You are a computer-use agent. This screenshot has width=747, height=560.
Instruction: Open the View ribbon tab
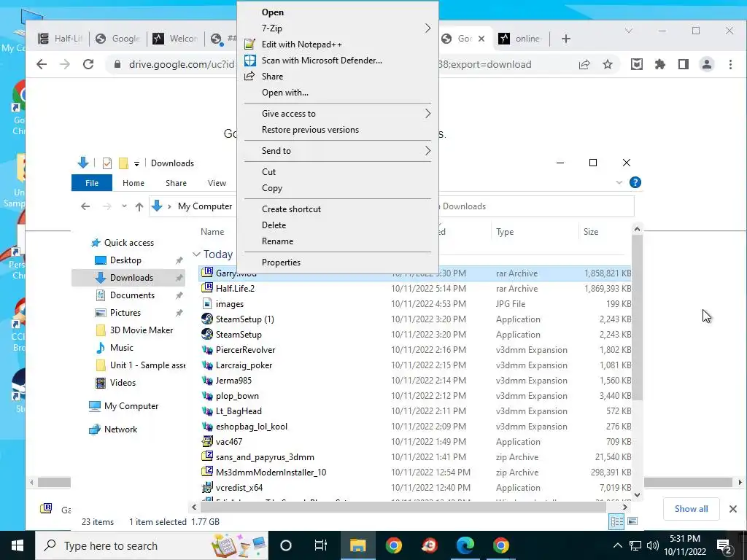(x=217, y=183)
